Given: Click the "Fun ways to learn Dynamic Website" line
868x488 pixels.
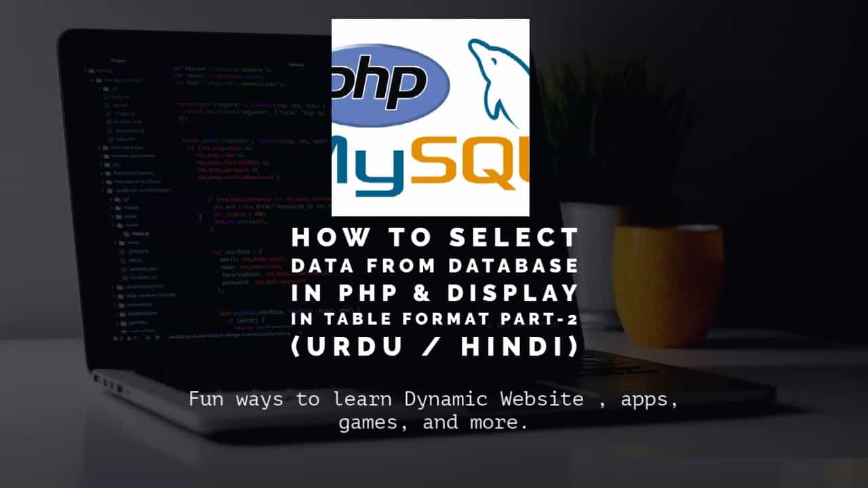Looking at the screenshot, I should (x=433, y=399).
